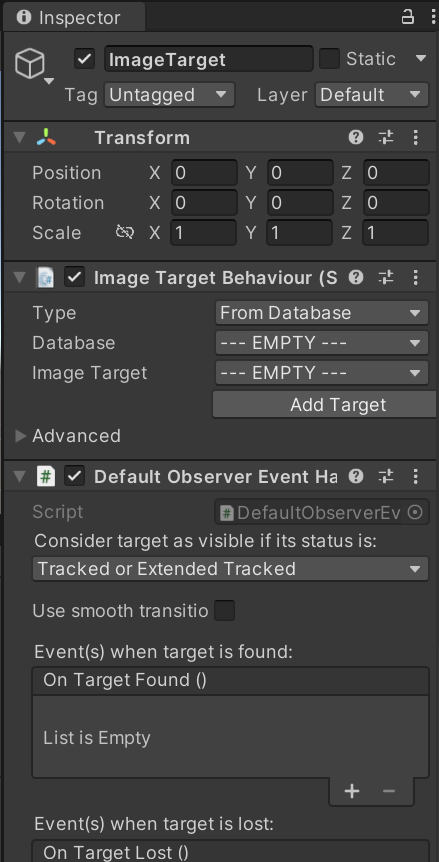Click the Add Target button
The image size is (439, 862).
[325, 405]
